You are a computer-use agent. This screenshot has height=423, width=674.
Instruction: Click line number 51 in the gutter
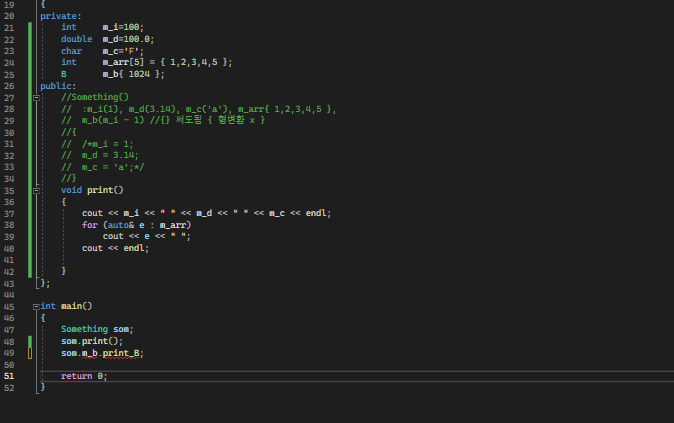(10, 375)
